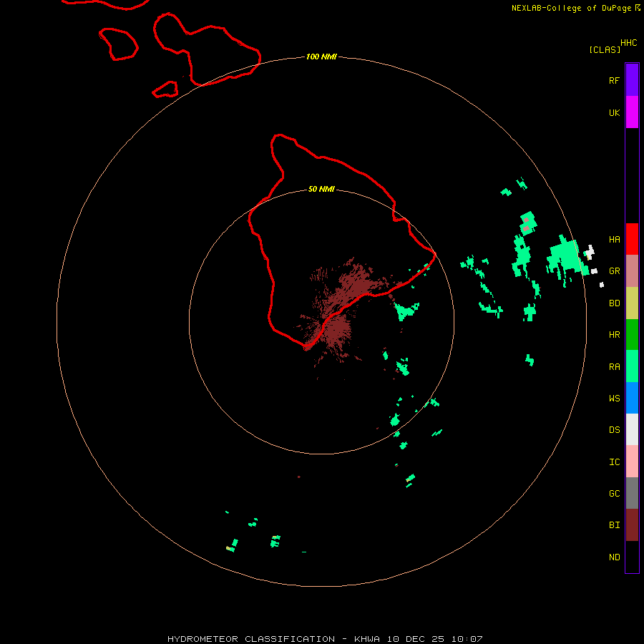Click the WS blue legend swatch
Viewport: 644px width, 644px height.
pos(632,398)
